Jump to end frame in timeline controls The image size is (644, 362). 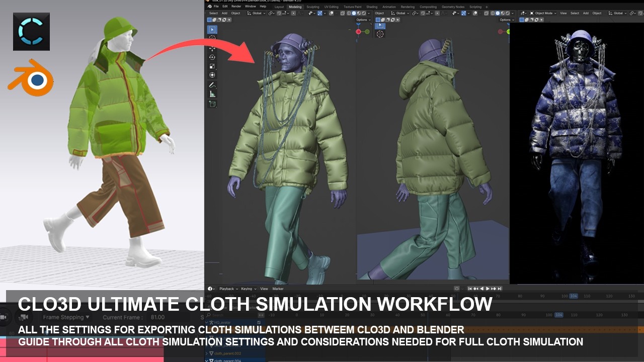point(499,289)
